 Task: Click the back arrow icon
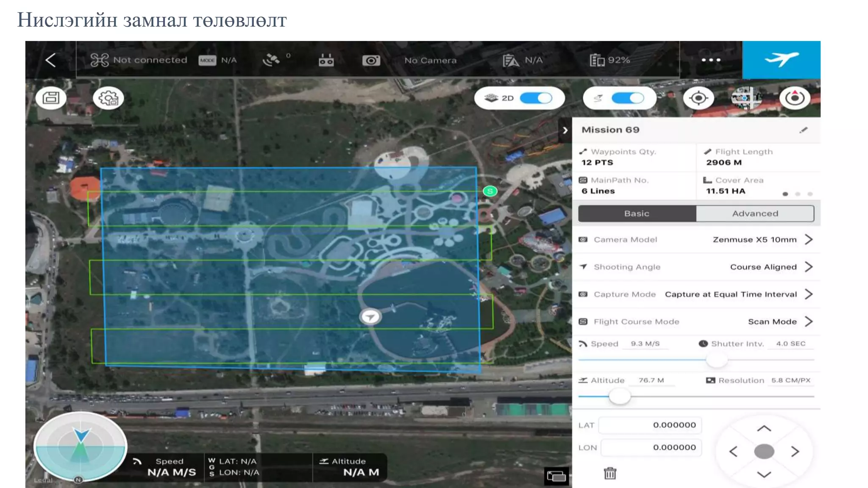tap(50, 60)
